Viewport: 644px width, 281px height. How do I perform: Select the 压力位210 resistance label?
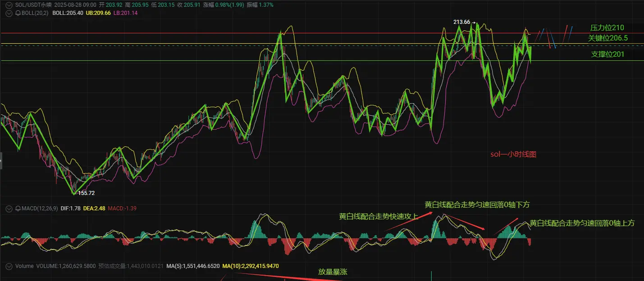coord(607,28)
